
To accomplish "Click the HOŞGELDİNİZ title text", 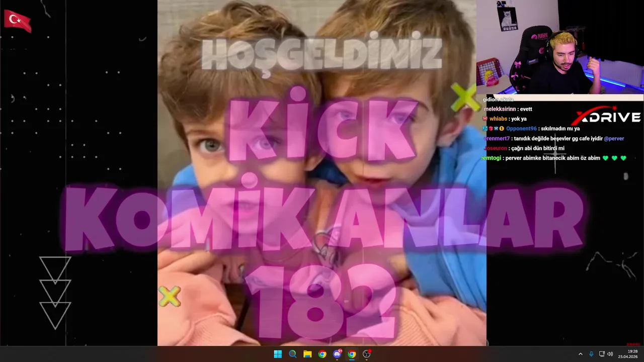I will pos(321,55).
